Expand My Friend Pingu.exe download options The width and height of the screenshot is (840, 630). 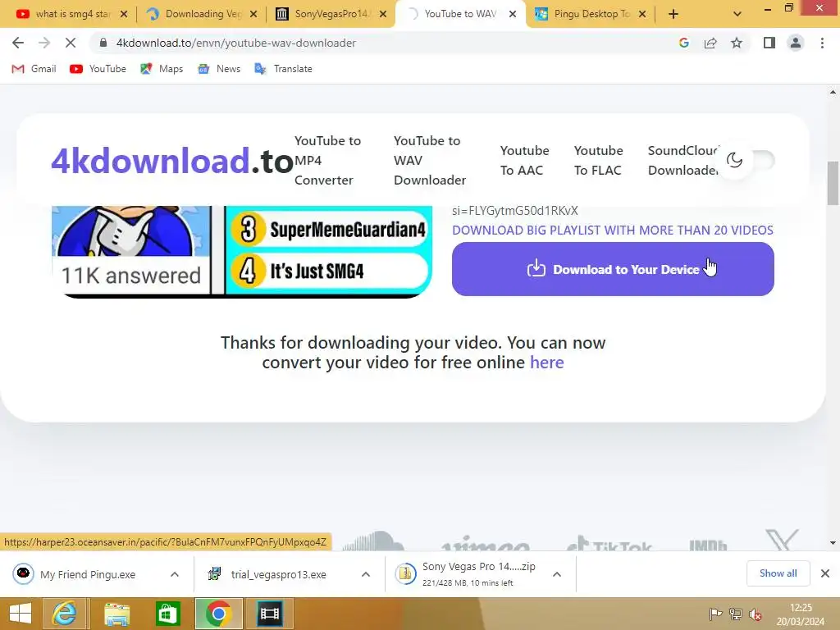(175, 574)
